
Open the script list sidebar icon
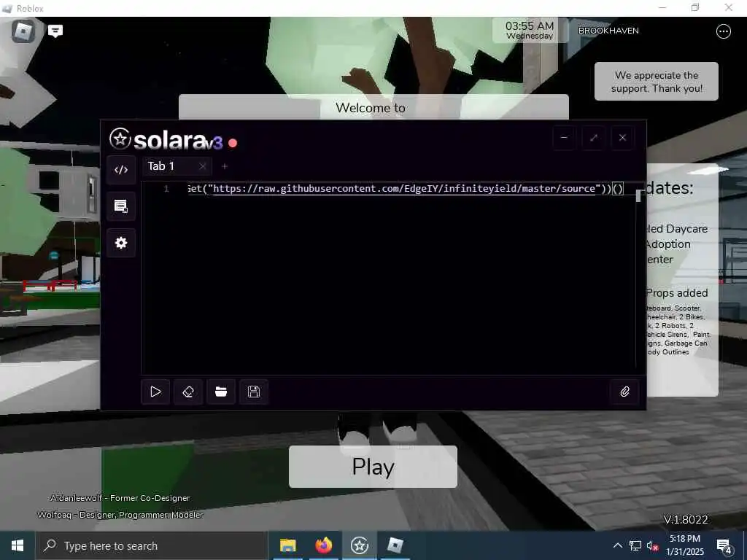pyautogui.click(x=121, y=206)
